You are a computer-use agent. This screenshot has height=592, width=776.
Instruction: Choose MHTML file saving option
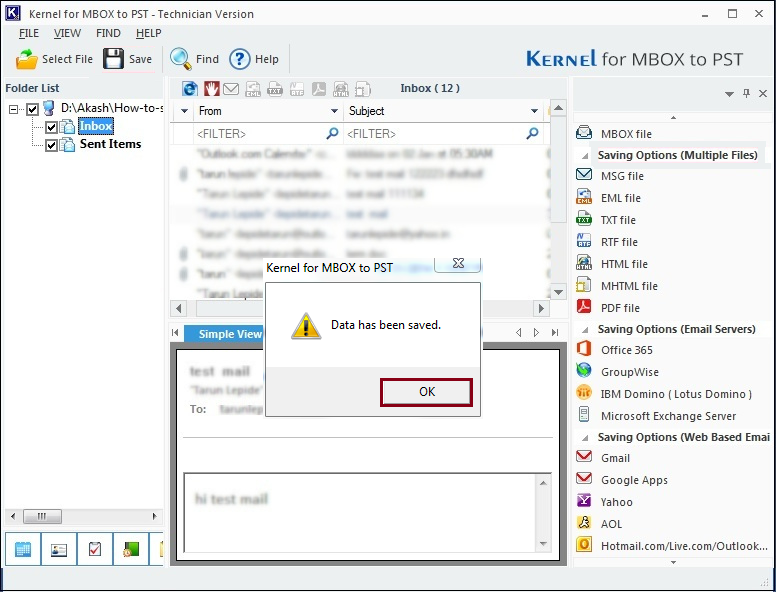pos(629,286)
